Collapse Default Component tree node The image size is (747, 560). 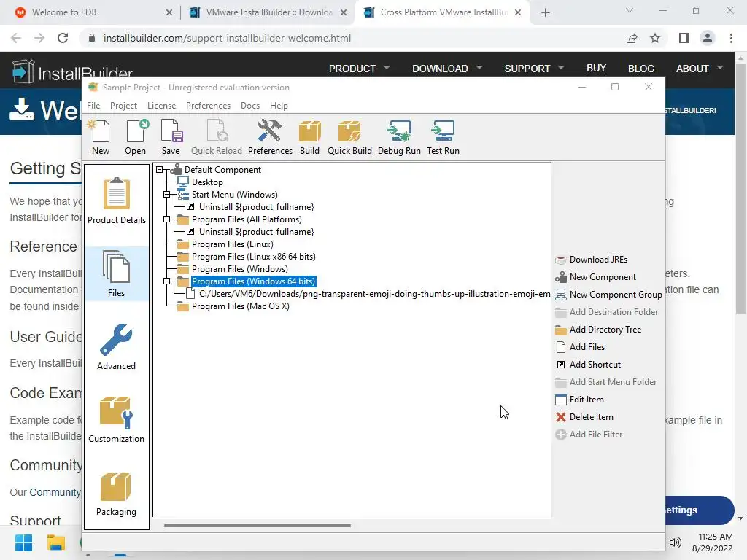point(160,169)
